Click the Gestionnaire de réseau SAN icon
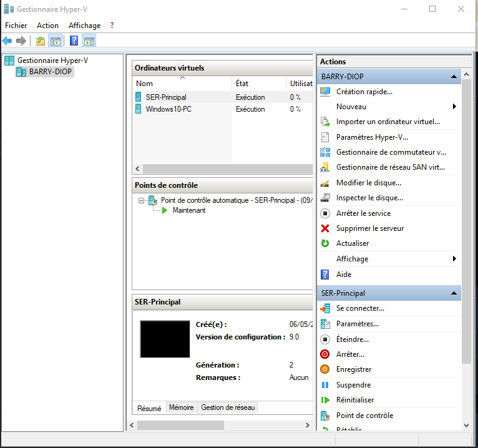Image resolution: width=478 pixels, height=448 pixels. tap(325, 167)
